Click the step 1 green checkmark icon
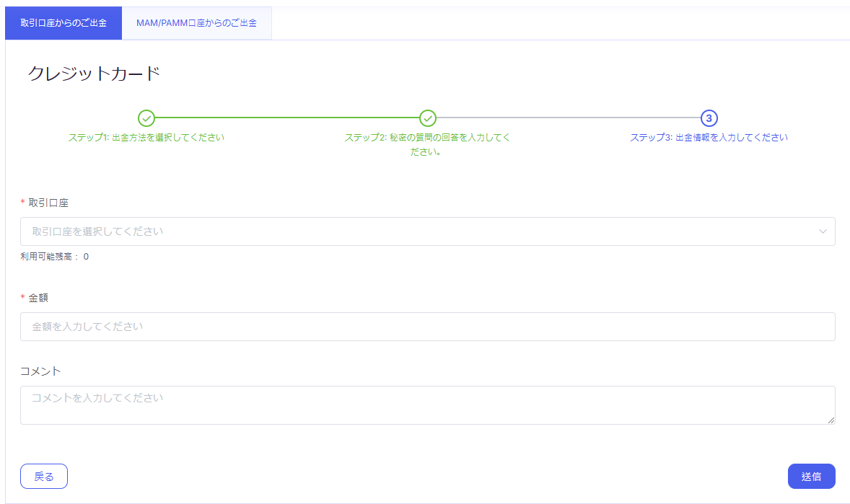 [146, 118]
